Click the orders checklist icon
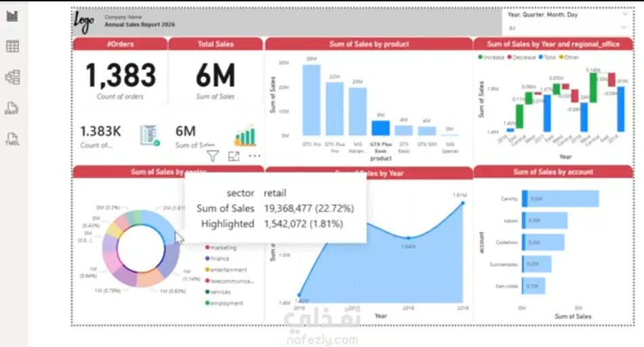 coord(150,136)
